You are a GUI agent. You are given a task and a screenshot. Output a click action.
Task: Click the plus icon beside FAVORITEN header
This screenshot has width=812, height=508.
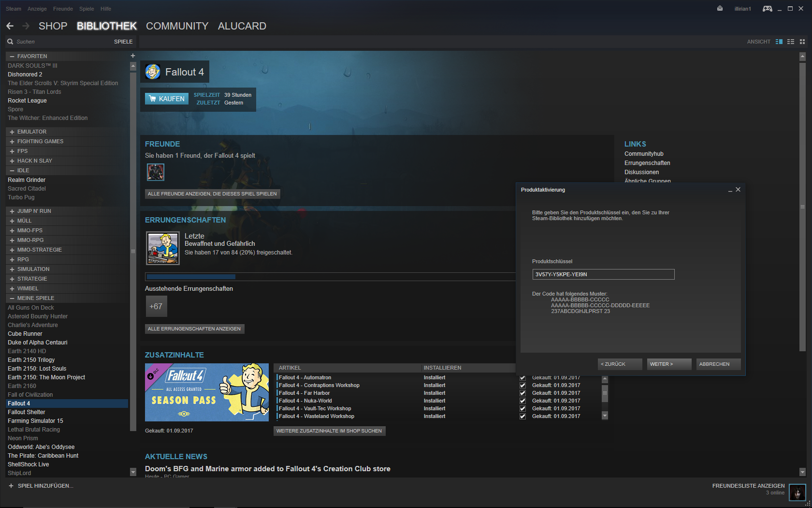pyautogui.click(x=133, y=56)
